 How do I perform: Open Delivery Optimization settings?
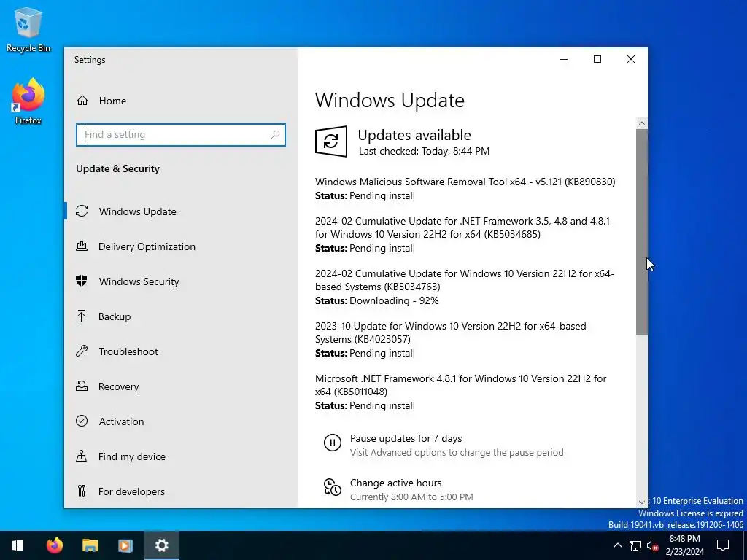point(181,246)
